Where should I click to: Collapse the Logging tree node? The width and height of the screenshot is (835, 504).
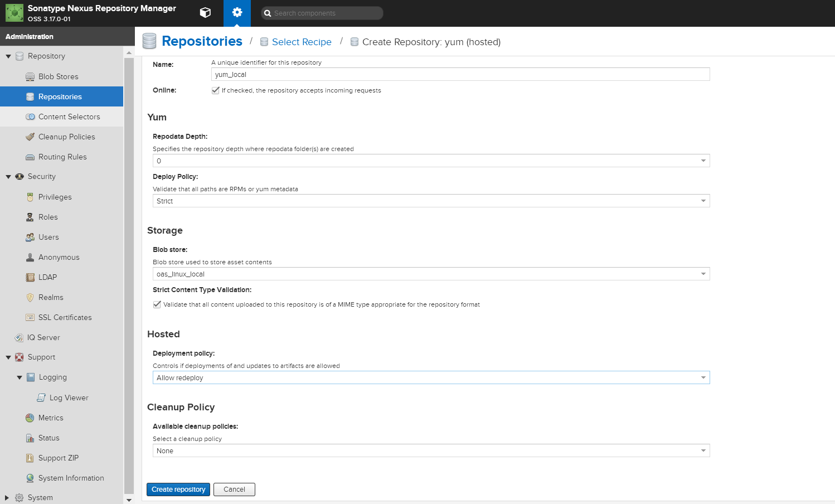click(20, 377)
